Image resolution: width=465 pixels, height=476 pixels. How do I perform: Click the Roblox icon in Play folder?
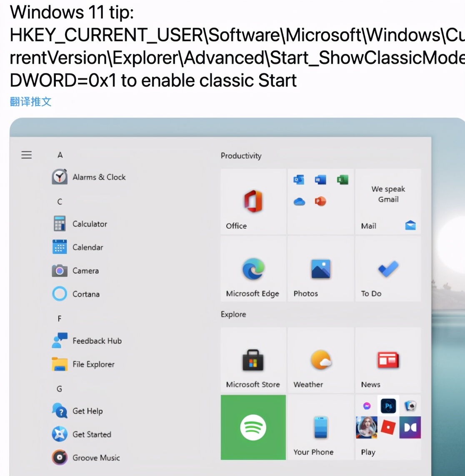point(388,427)
